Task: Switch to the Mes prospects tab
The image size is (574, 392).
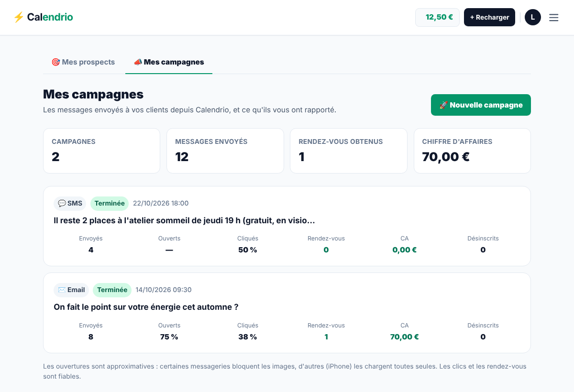Action: (83, 62)
